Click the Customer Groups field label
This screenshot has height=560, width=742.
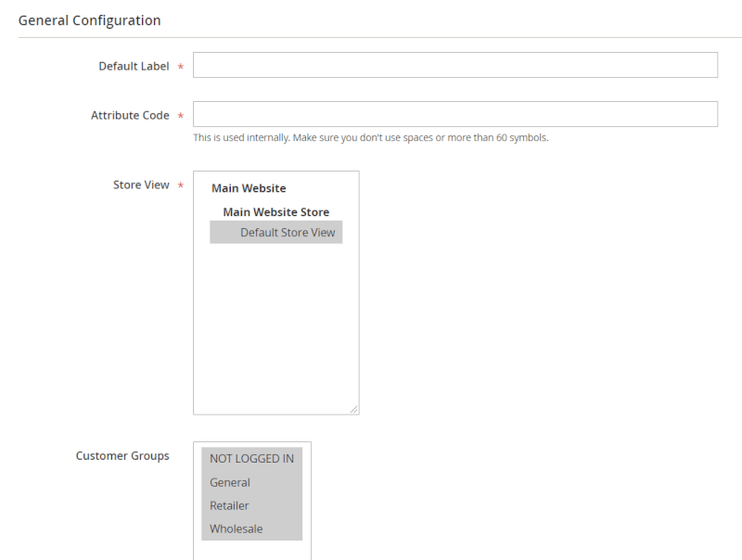122,456
